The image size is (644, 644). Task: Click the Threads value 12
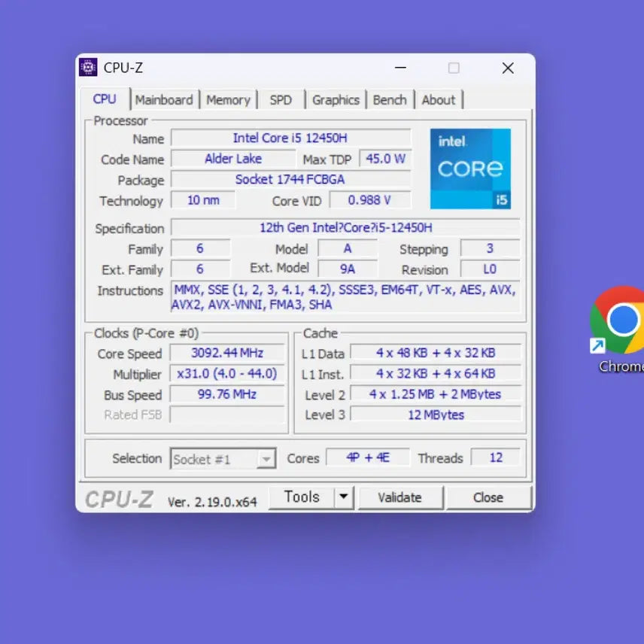coord(496,457)
